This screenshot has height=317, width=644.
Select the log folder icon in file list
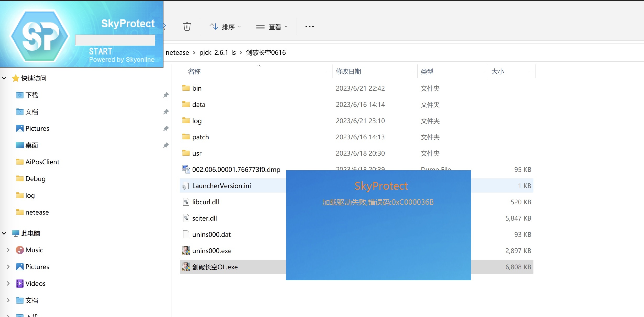pyautogui.click(x=186, y=120)
